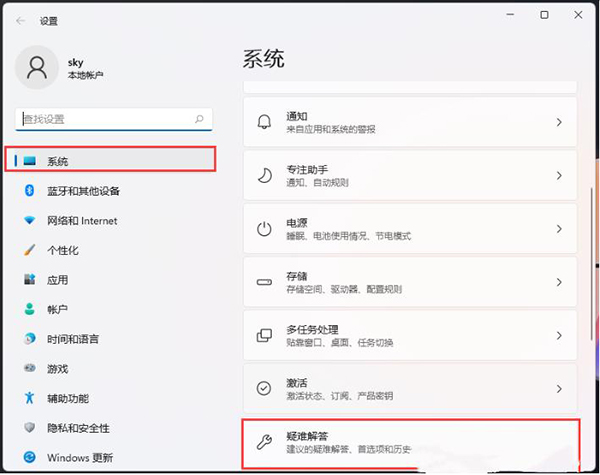600x475 pixels.
Task: Click '来自应用和系统的警报' description
Action: coord(331,129)
